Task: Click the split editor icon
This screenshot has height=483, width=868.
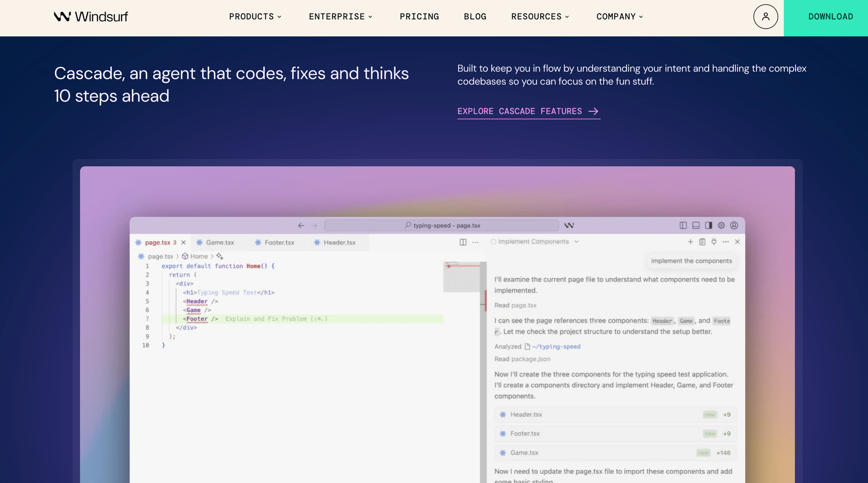Action: (463, 242)
